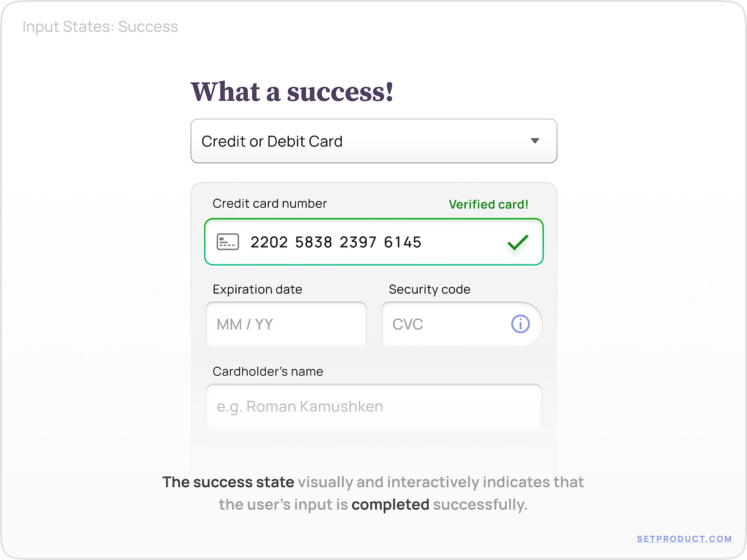Click the cardholder's name input field

point(374,406)
